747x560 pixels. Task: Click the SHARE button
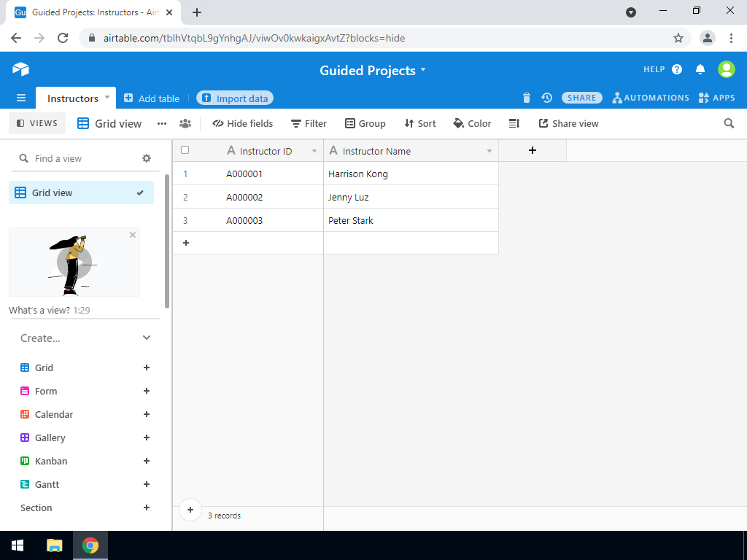581,98
